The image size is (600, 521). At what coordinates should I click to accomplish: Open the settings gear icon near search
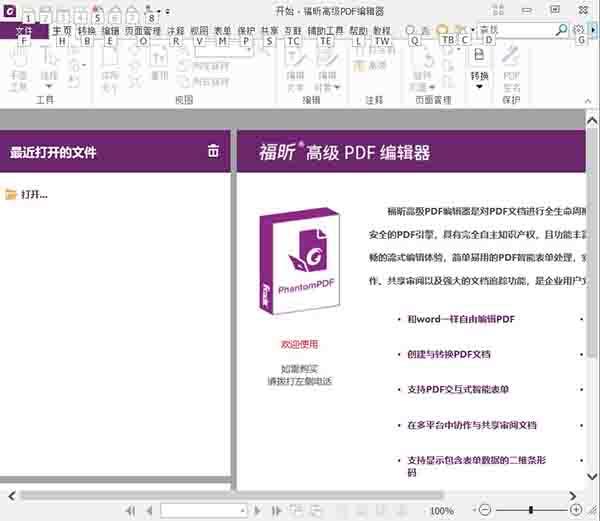pyautogui.click(x=579, y=29)
